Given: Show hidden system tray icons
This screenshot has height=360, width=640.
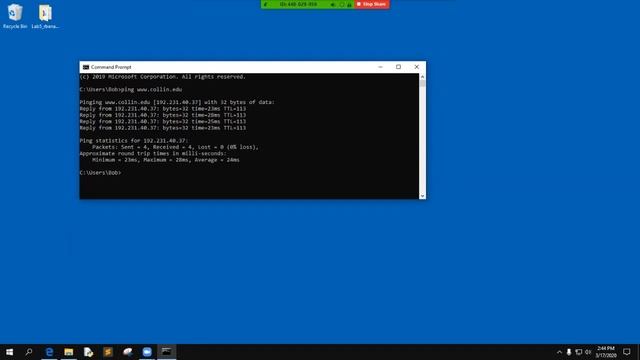Looking at the screenshot, I should pos(559,352).
